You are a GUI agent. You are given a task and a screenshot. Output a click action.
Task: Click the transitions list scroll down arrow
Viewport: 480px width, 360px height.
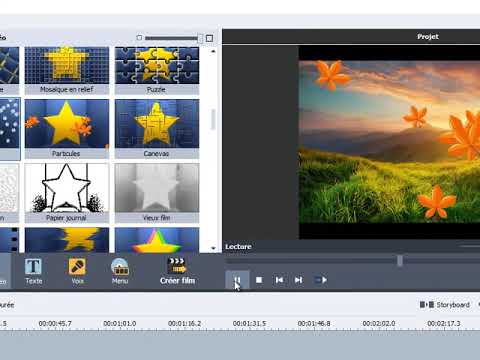coord(213,248)
